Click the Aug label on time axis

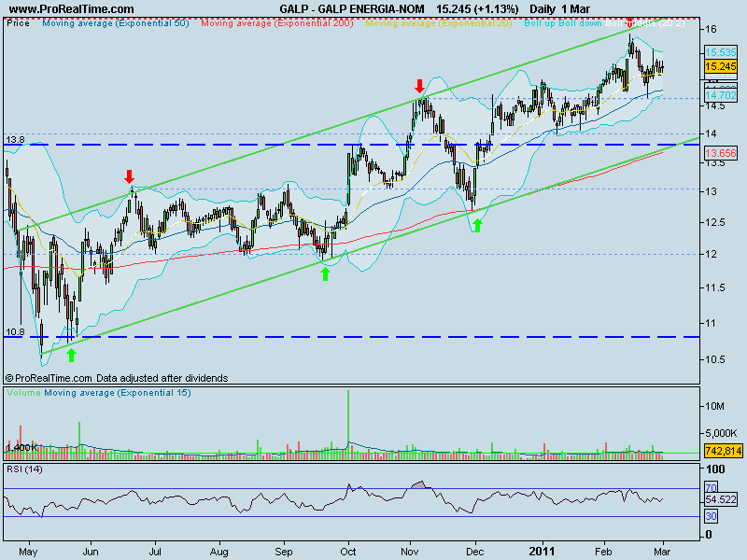click(219, 552)
